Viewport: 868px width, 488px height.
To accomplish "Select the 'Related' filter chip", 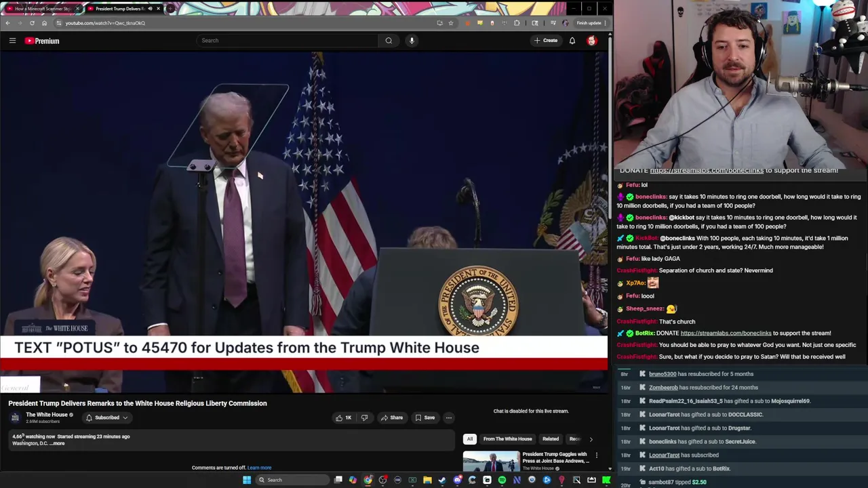I will coord(551,439).
